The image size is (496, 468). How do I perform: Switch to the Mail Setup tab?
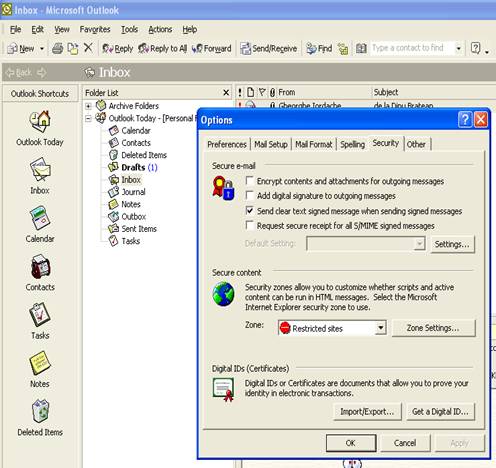[271, 144]
